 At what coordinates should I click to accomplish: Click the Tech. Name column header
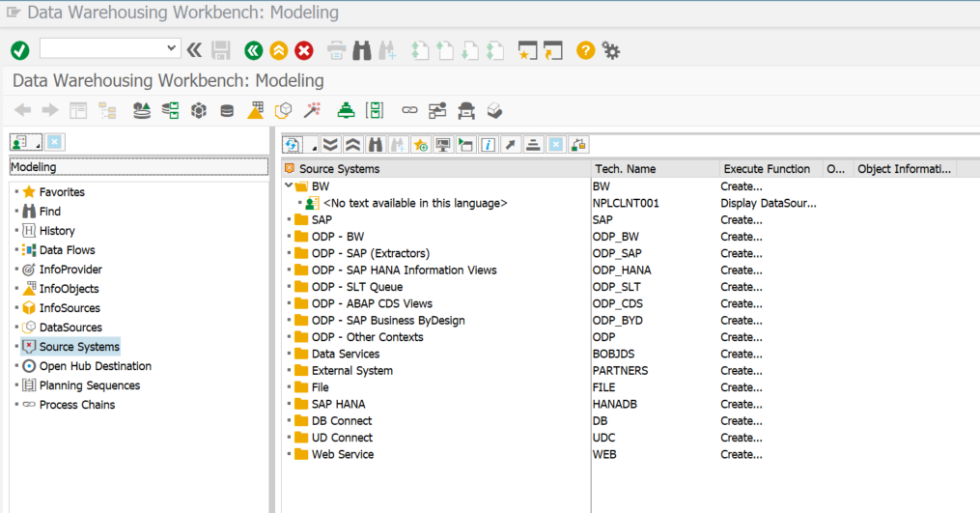click(x=625, y=169)
